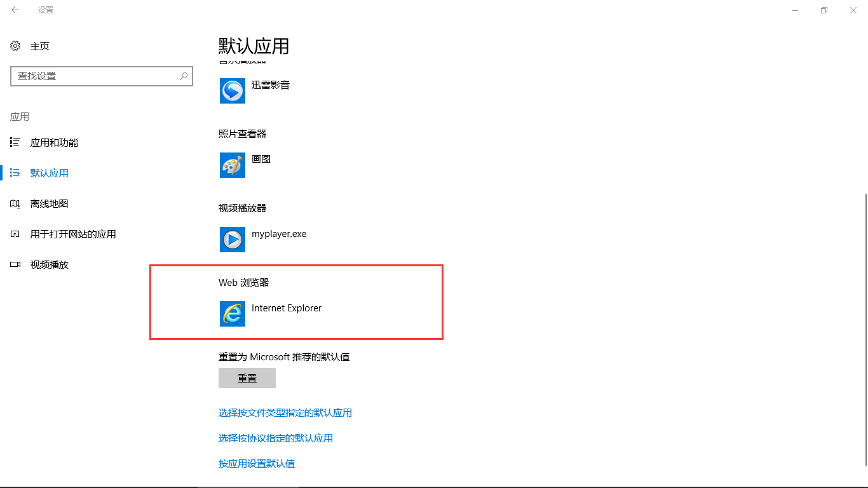Click the 画图 photo viewer icon
Screen dimensions: 868x488
coord(232,165)
